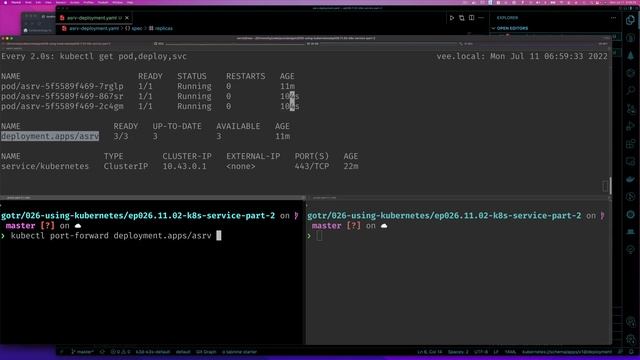Viewport: 640px width, 360px height.
Task: Open the Profiles menu
Action: [x=88, y=2]
